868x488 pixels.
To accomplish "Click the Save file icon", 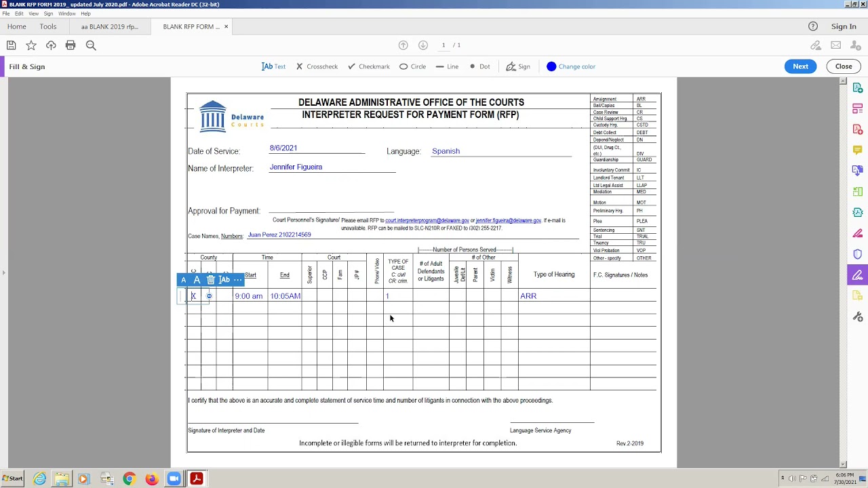I will 11,45.
